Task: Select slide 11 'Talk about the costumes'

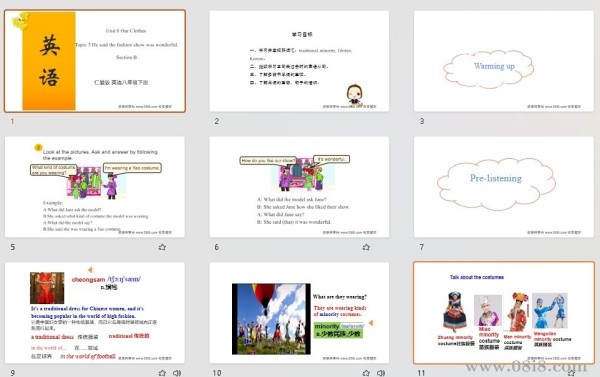Action: click(x=504, y=313)
